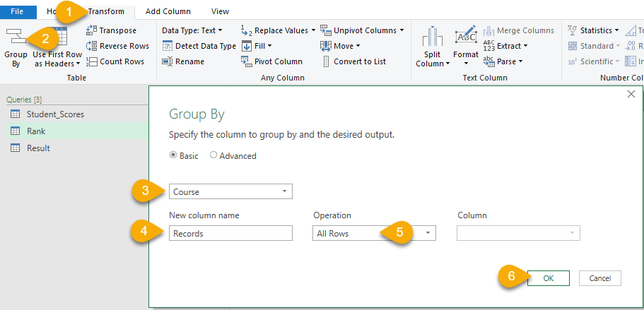The height and width of the screenshot is (310, 644).
Task: Open the Operation All Rows dropdown
Action: pyautogui.click(x=428, y=234)
